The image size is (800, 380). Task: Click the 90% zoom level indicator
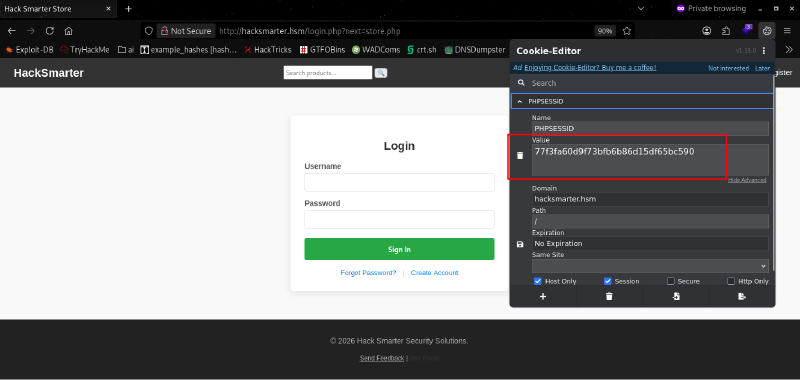coord(605,31)
